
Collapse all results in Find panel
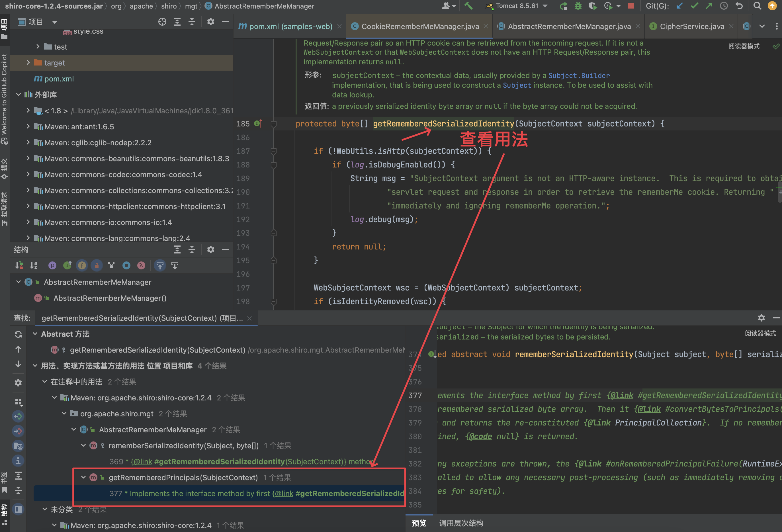pos(18,491)
